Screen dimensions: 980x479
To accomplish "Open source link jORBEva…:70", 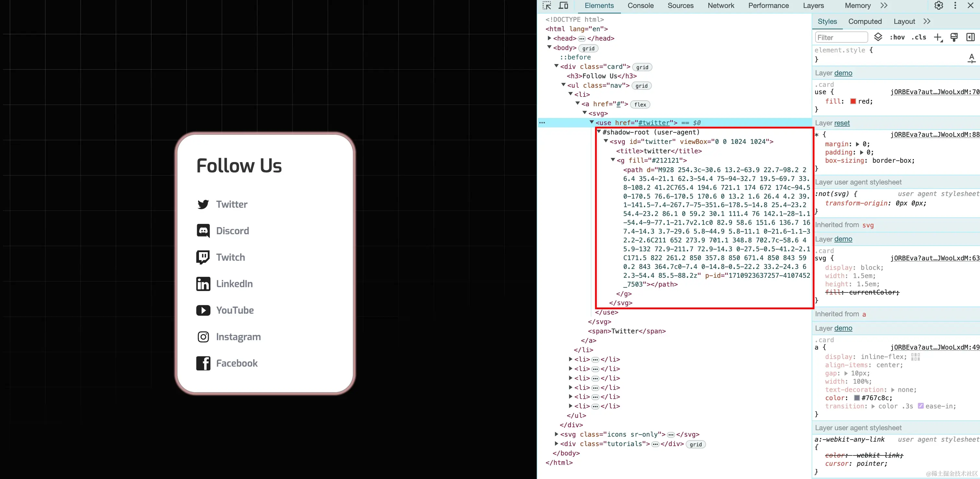I will (935, 92).
